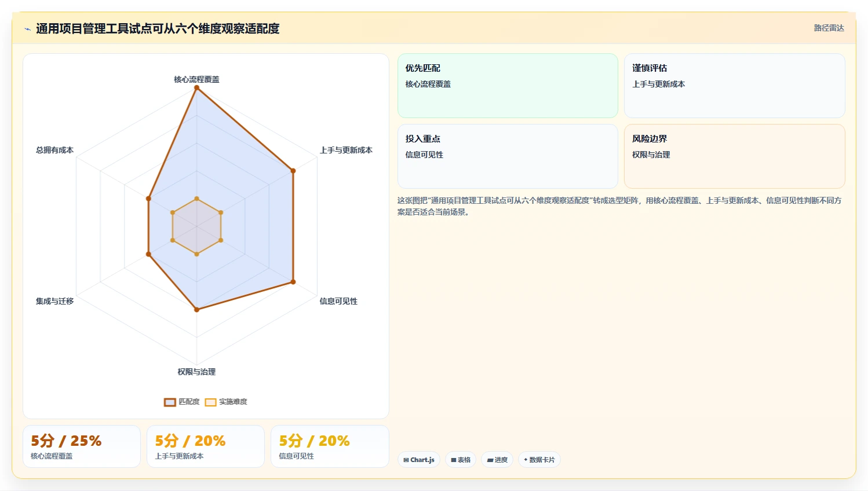Screen dimensions: 868x491
Task: Click 信息可见性 text in 投入重点 card
Action: pyautogui.click(x=424, y=155)
